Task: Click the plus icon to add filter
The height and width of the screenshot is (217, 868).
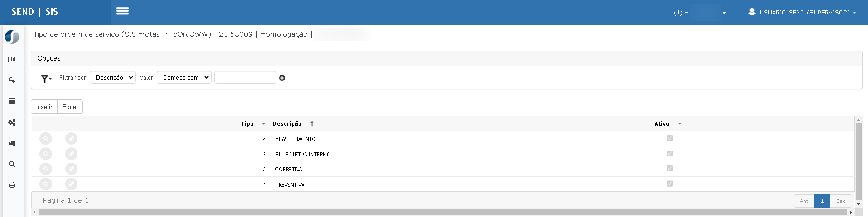Action: pos(282,78)
